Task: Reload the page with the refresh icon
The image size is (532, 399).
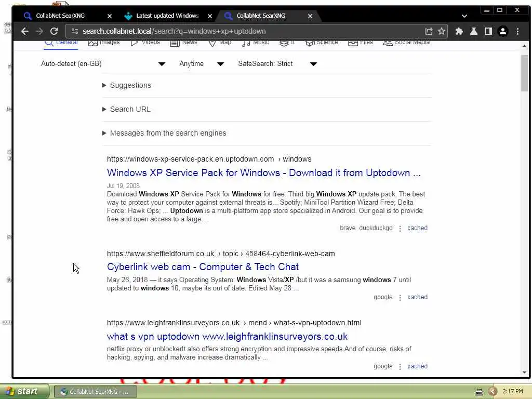Action: click(54, 31)
